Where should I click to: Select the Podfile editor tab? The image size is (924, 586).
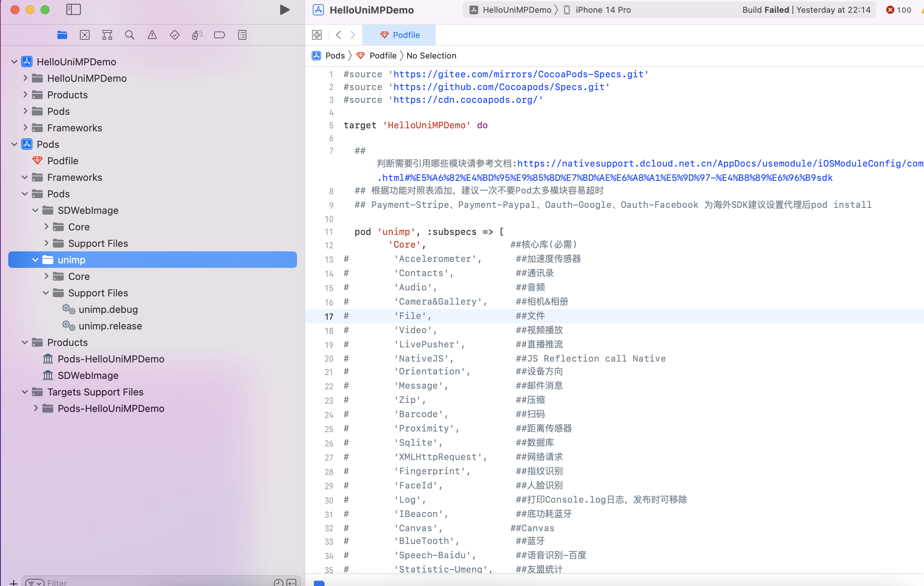tap(399, 35)
